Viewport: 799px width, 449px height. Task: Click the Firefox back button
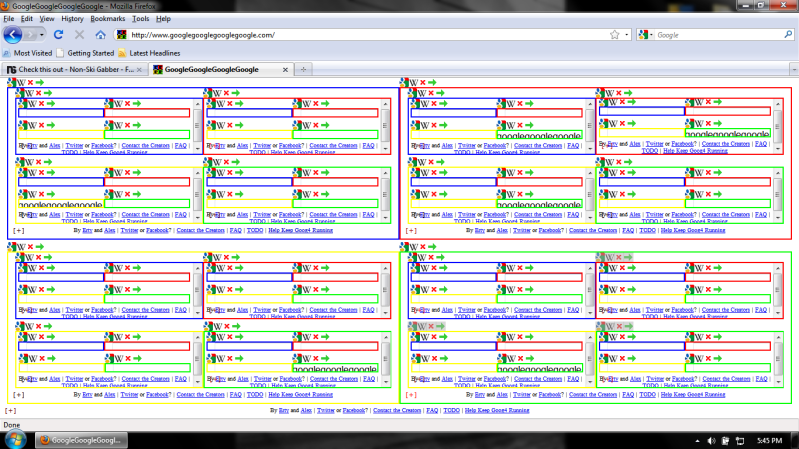pos(13,34)
